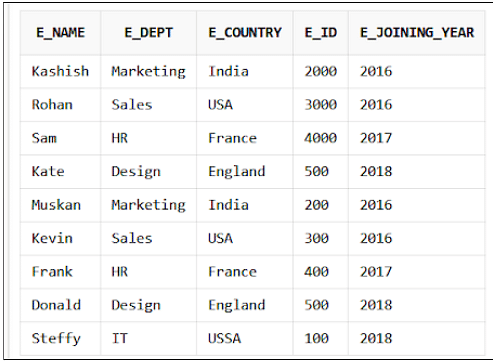This screenshot has height=362, width=493.
Task: Click the Design cell in Kate's row
Action: [x=149, y=172]
